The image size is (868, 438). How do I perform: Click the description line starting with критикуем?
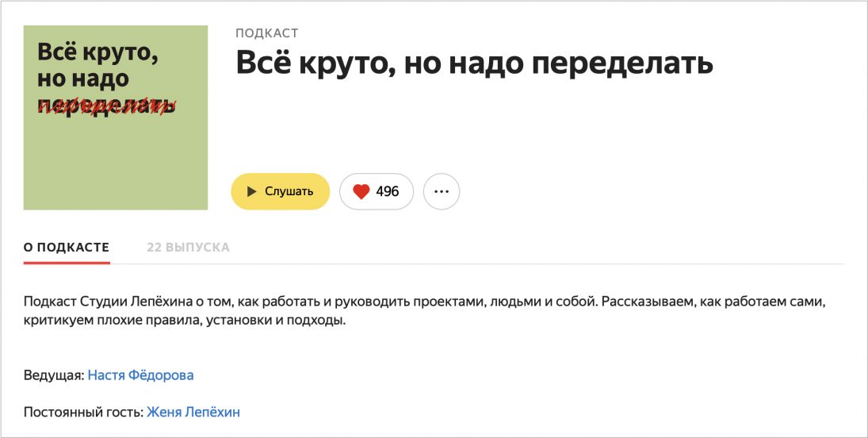[185, 321]
